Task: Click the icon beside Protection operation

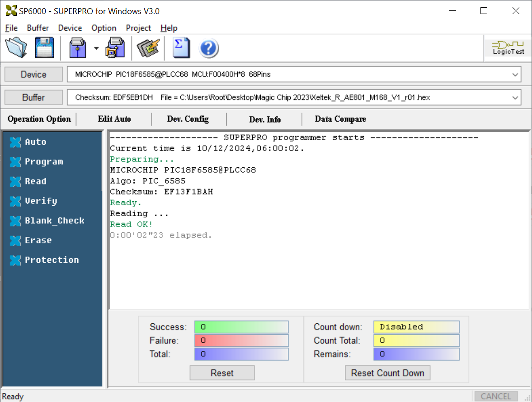Action: 15,260
